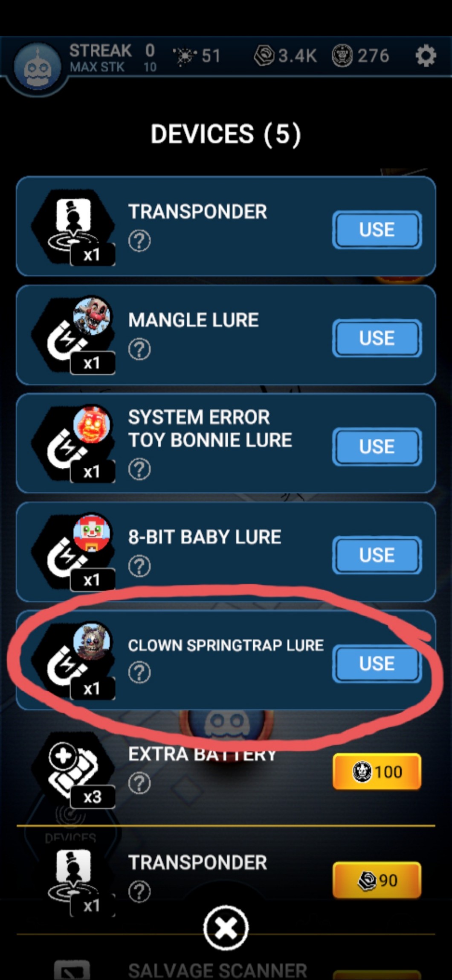
Task: Show help info for 8-Bit Baby Lure
Action: [139, 566]
